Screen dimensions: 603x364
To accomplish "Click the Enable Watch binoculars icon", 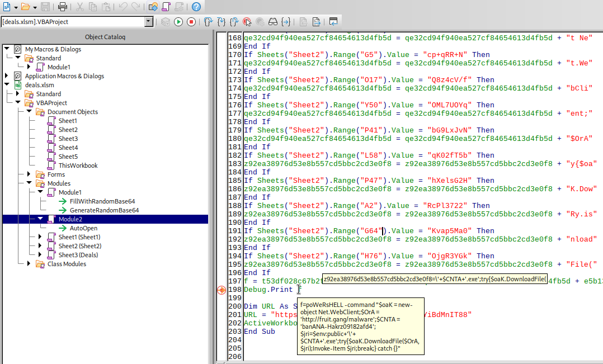I will click(272, 22).
